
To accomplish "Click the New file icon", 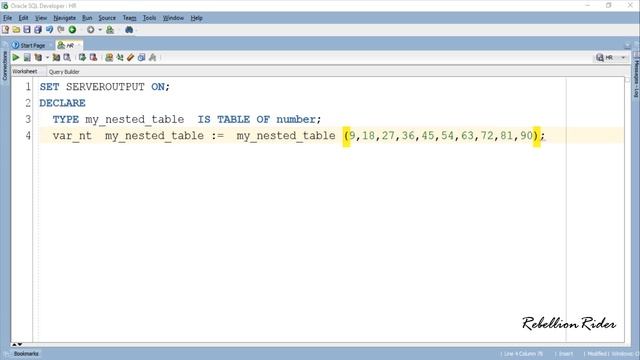I will click(6, 30).
